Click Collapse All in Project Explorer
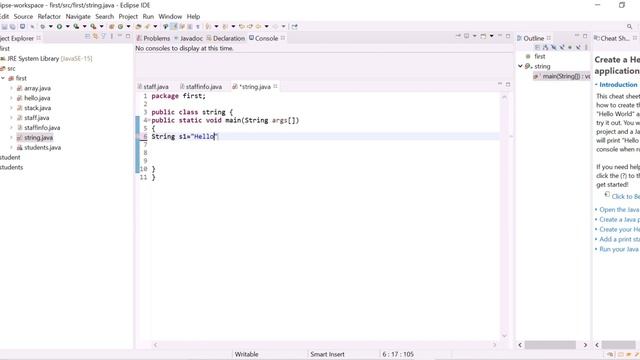The width and height of the screenshot is (640, 360). coord(87,36)
